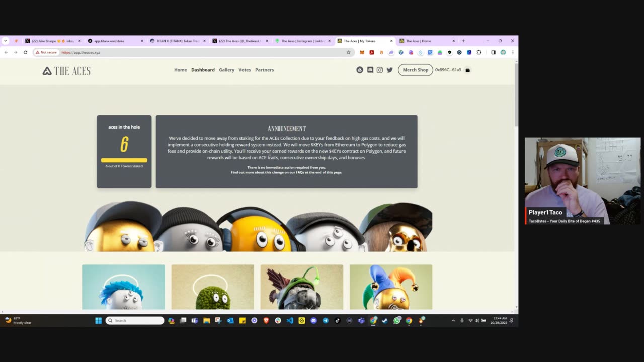Open Gallery in site navigation
Screen dimensions: 644x362
point(226,70)
